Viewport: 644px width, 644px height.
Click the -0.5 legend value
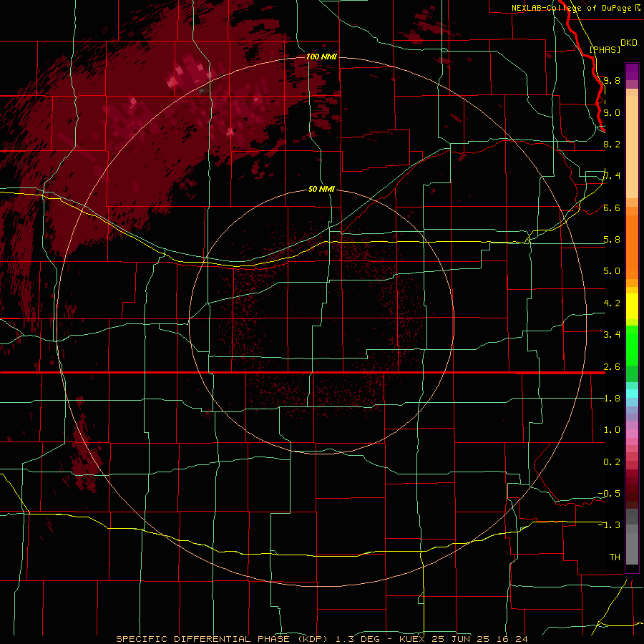point(609,494)
